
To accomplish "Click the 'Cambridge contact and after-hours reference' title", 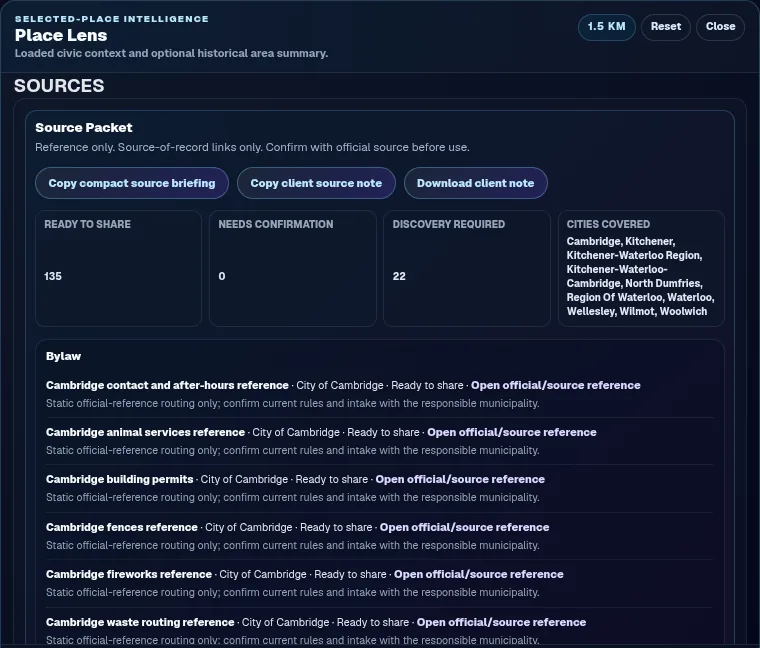I will [167, 385].
